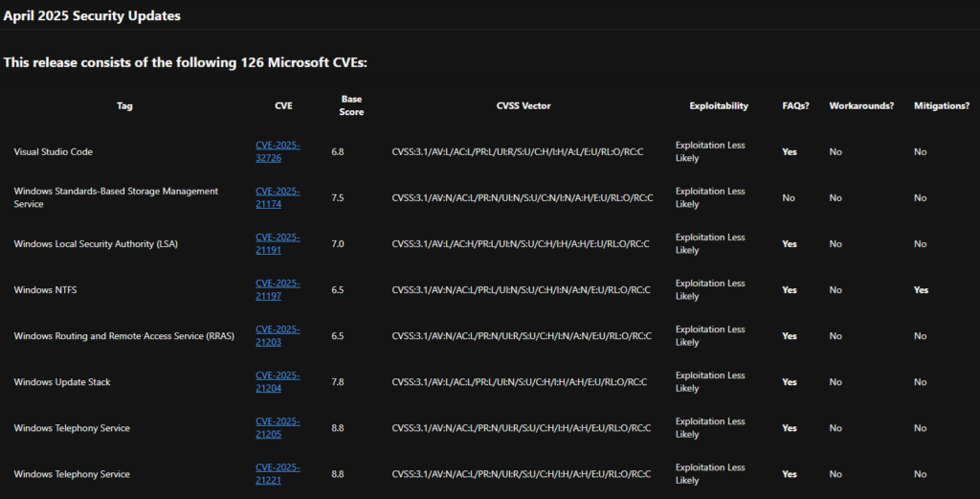Open the CVE-2025-32726 link
Viewport: 980px width, 499px height.
click(x=278, y=151)
